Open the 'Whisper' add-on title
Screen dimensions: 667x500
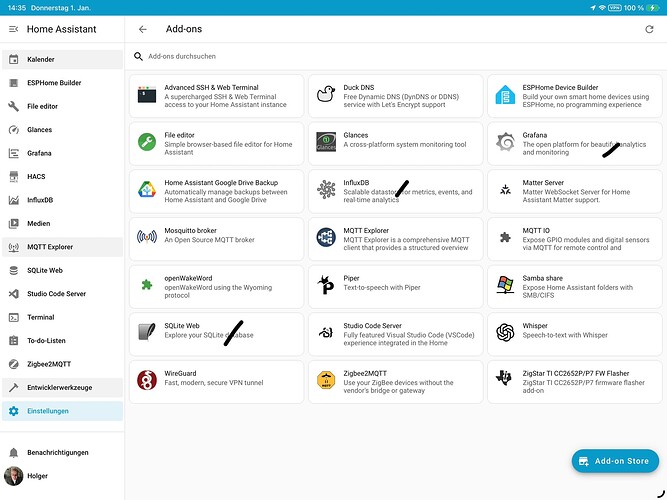click(x=535, y=326)
